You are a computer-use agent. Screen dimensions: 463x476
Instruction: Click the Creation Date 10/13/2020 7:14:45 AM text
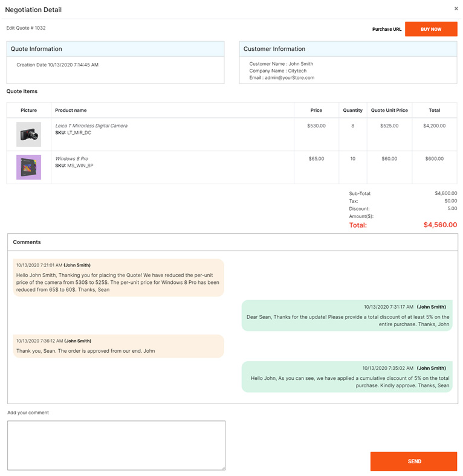57,65
